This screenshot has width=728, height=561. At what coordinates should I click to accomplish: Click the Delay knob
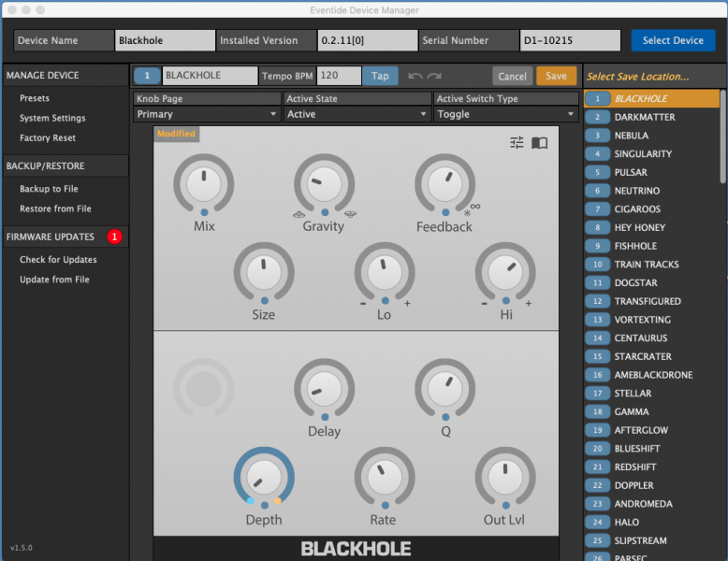(x=325, y=388)
